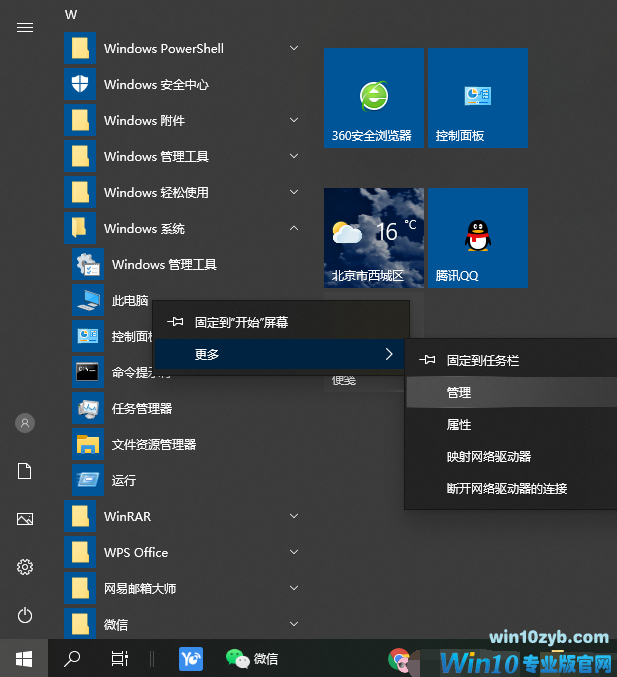
Task: Expand the 微信 folder chevron
Action: point(294,624)
